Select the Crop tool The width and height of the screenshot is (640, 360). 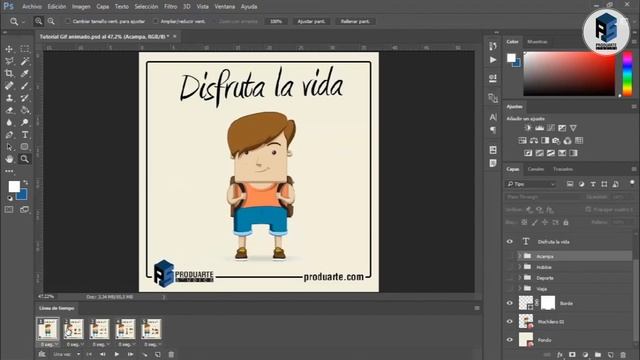tap(9, 73)
